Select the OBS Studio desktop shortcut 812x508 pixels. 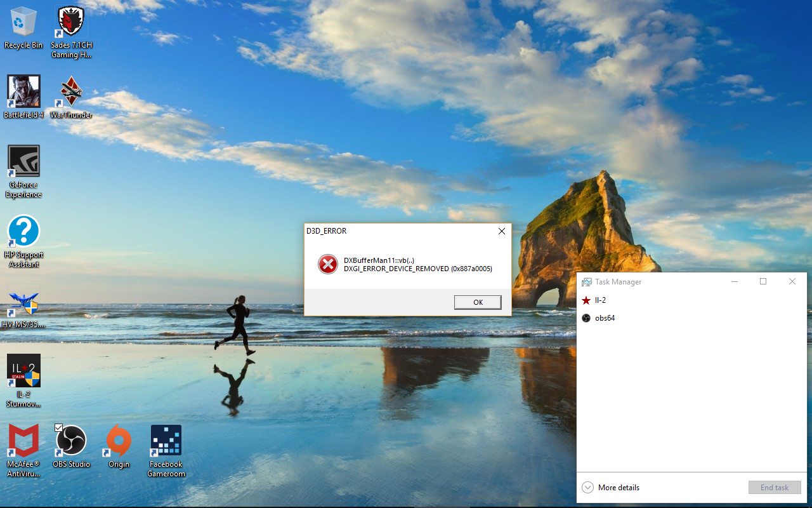coord(71,446)
